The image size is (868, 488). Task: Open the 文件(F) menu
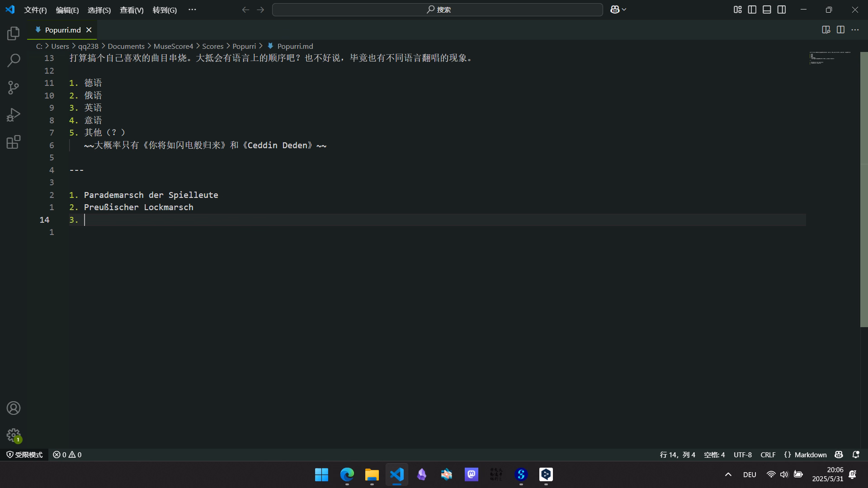click(x=35, y=10)
